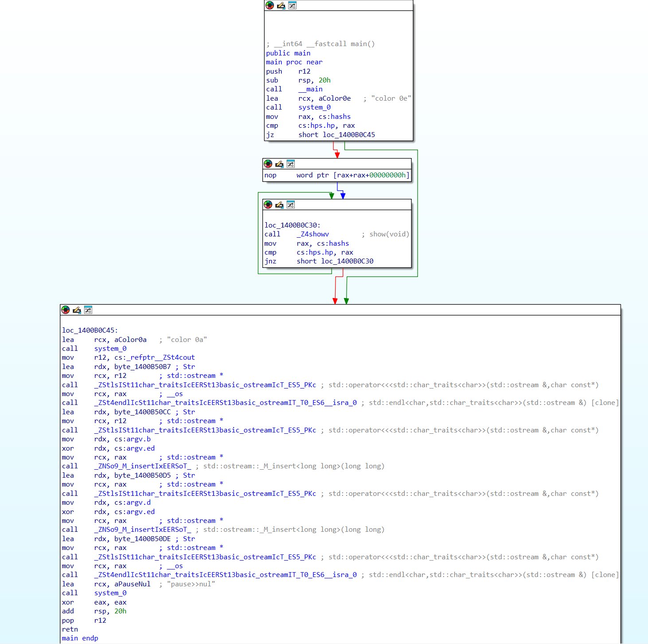Open color picker on nop node
The height and width of the screenshot is (644, 648).
pyautogui.click(x=268, y=164)
